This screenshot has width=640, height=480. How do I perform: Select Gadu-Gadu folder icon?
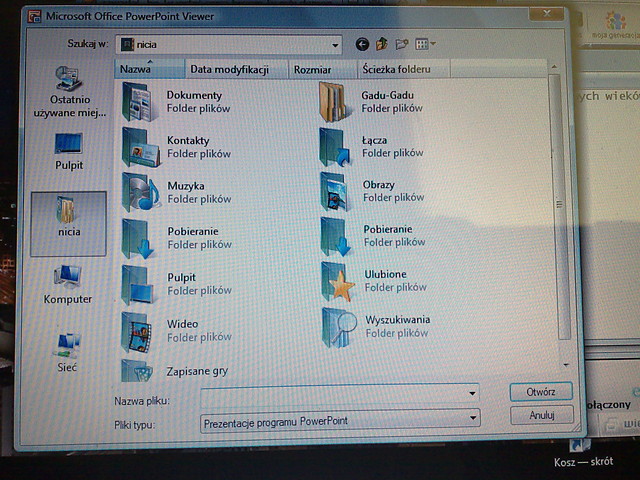coord(335,102)
